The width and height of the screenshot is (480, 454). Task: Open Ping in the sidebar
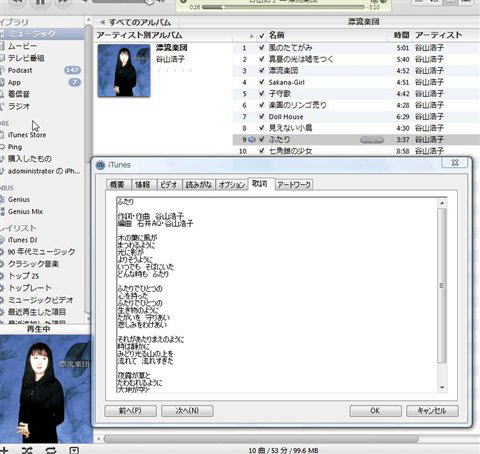coord(15,147)
